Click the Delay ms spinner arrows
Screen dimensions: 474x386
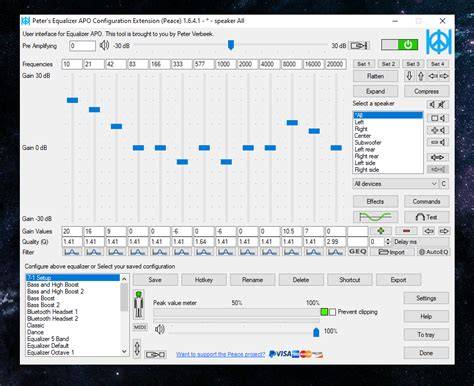387,241
